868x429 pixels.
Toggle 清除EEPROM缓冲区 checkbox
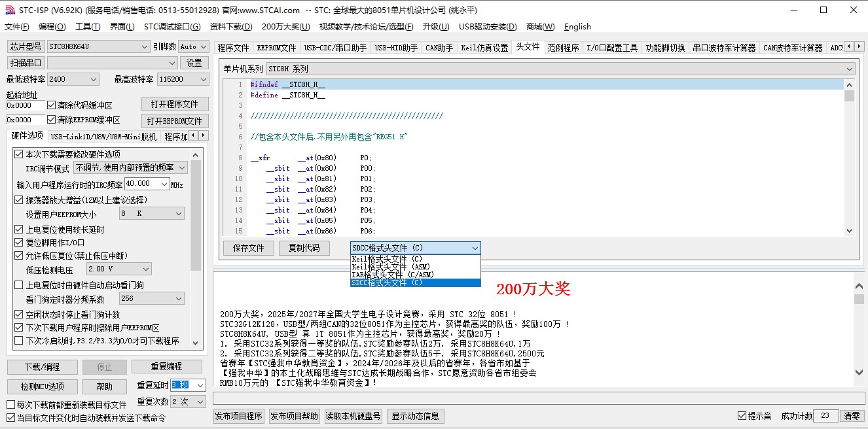pyautogui.click(x=51, y=120)
